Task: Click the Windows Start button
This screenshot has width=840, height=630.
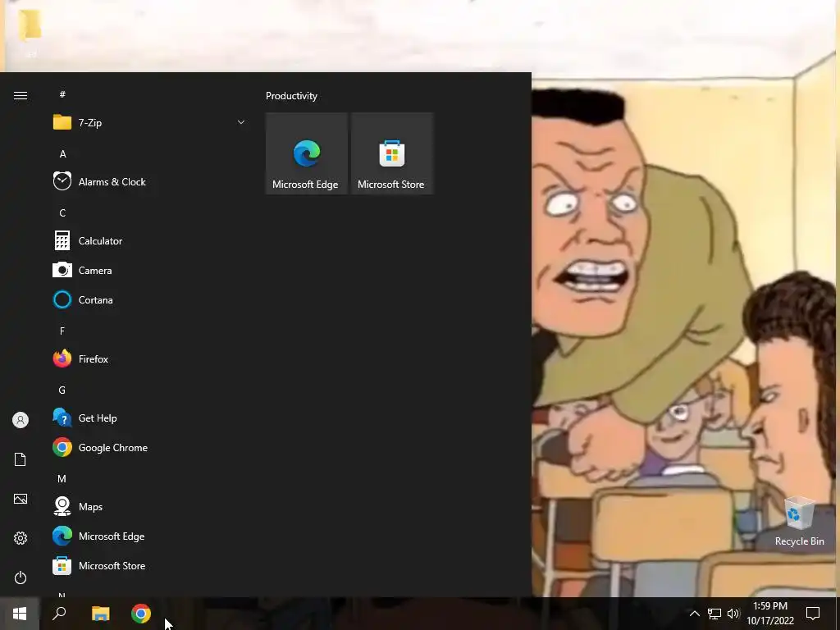Action: pyautogui.click(x=20, y=614)
